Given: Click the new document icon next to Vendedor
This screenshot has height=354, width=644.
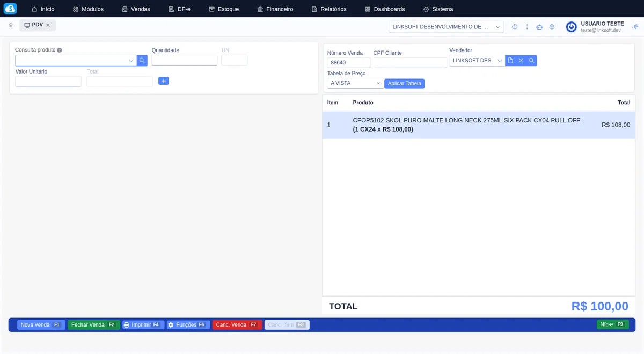Looking at the screenshot, I should tap(510, 61).
